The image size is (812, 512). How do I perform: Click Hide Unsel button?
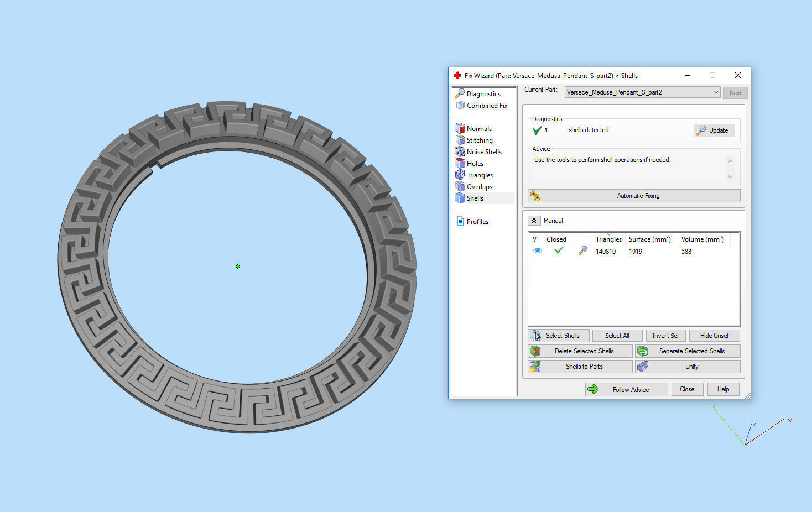point(714,336)
